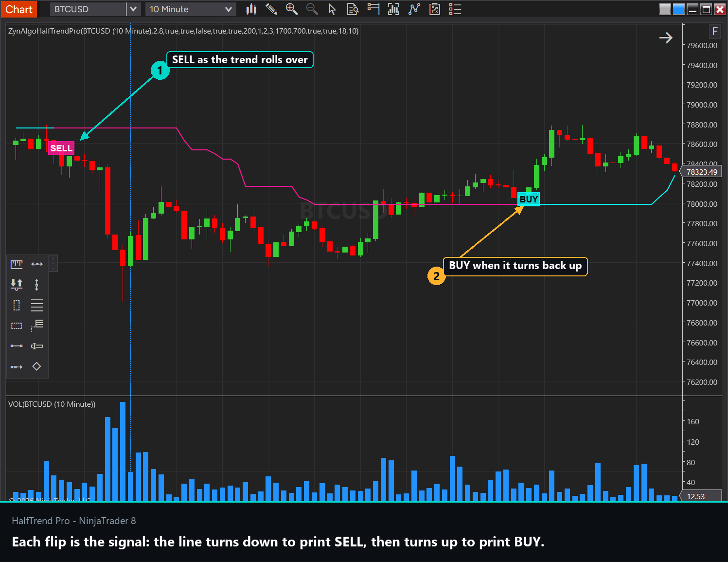
Task: Open Strategies line-node icon
Action: tap(414, 9)
